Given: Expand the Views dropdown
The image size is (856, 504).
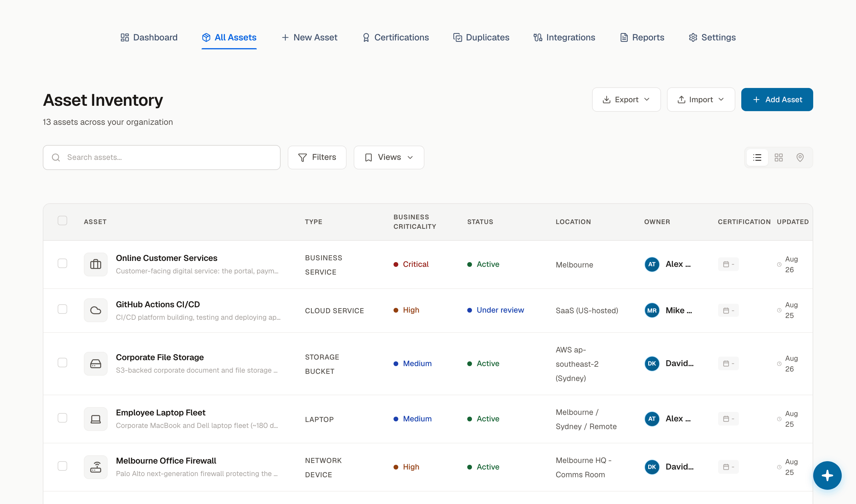Looking at the screenshot, I should [x=389, y=157].
